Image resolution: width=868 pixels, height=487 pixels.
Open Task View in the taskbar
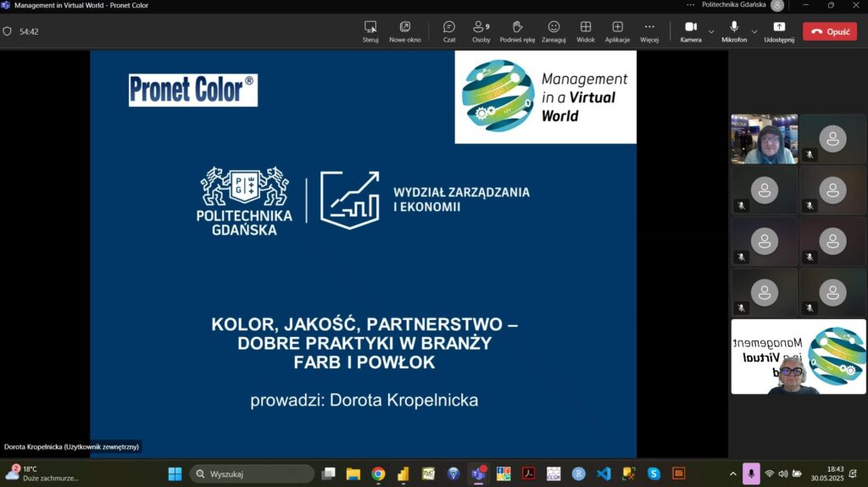click(329, 473)
